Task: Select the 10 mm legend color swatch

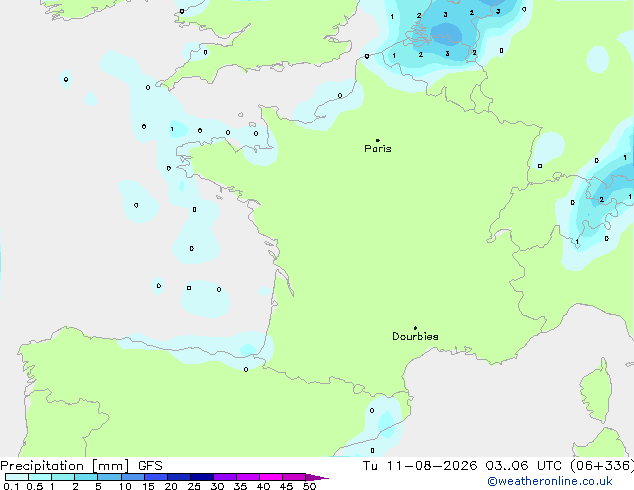Action: (x=133, y=477)
